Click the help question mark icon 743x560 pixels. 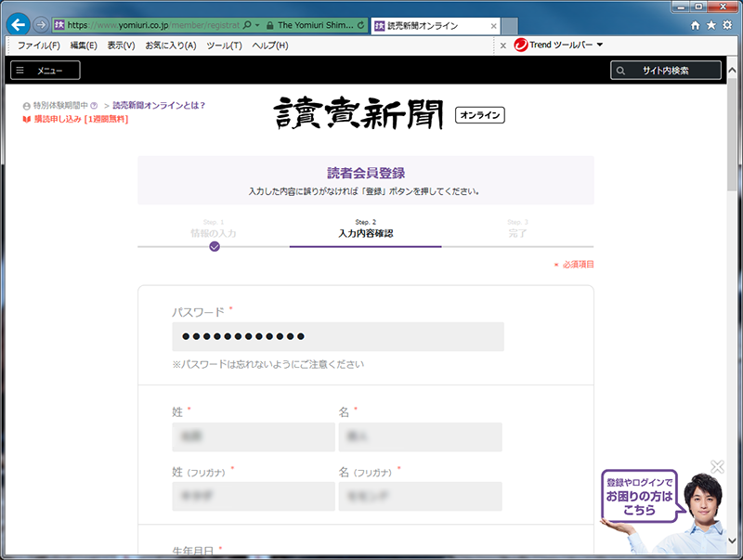coord(94,106)
